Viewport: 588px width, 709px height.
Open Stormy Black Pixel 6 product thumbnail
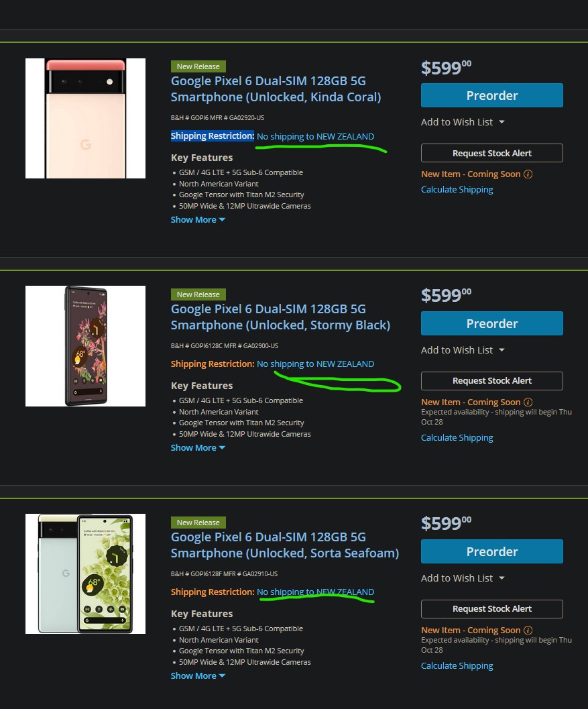point(85,346)
